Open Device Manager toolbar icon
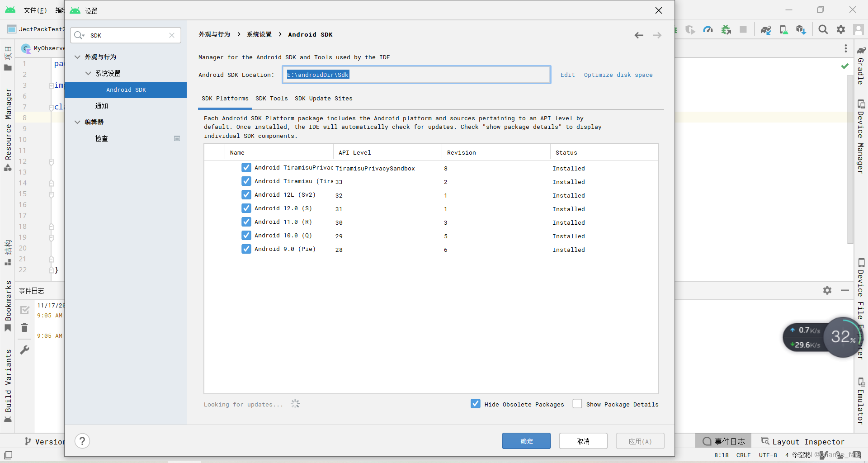This screenshot has width=868, height=463. tap(783, 29)
